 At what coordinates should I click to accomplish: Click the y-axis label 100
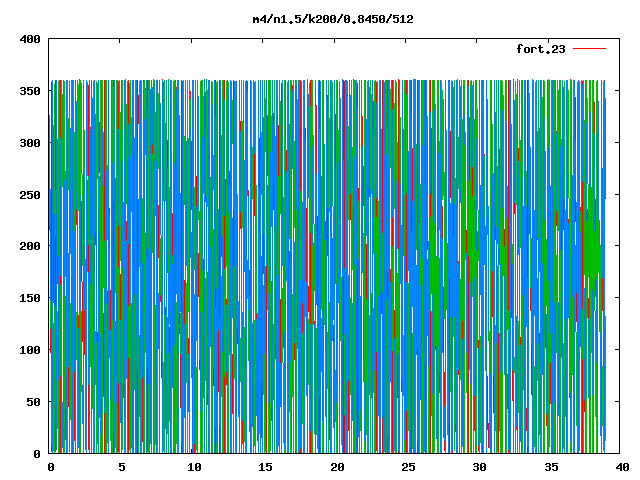pos(30,350)
